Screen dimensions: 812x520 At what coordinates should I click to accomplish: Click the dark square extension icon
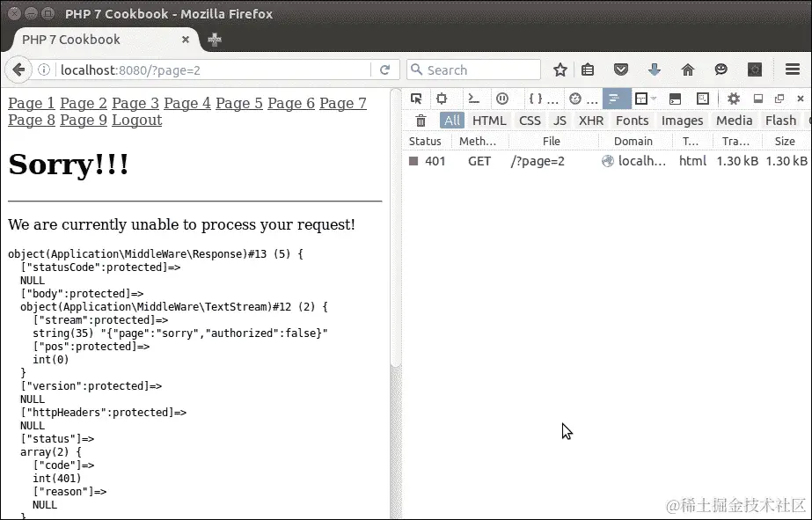pos(755,70)
